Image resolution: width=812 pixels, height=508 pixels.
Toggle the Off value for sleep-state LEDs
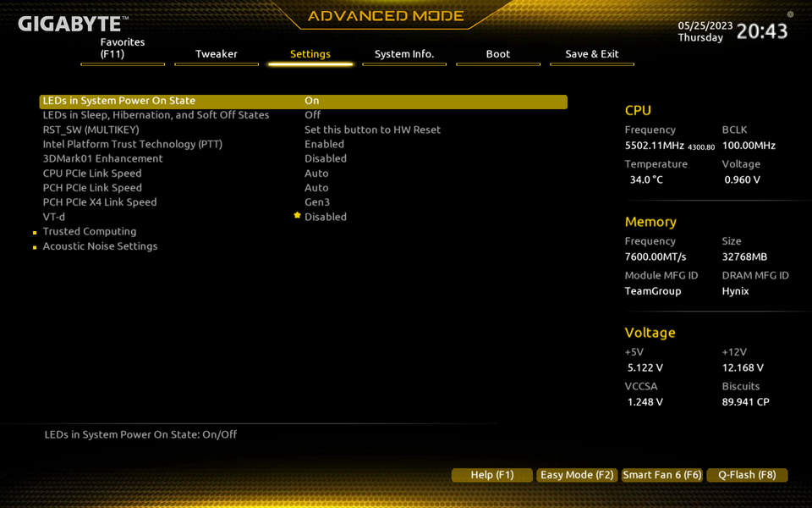312,115
